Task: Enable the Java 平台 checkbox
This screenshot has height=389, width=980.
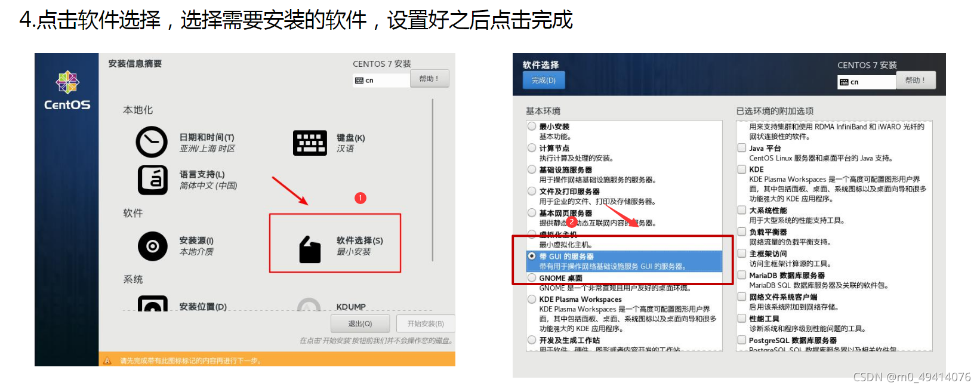Action: [x=742, y=148]
